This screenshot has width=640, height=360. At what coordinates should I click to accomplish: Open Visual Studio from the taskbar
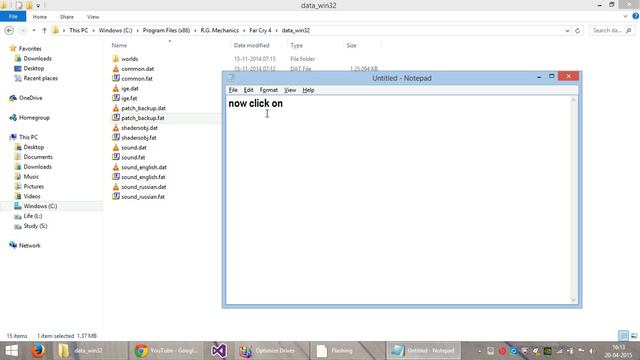click(219, 351)
